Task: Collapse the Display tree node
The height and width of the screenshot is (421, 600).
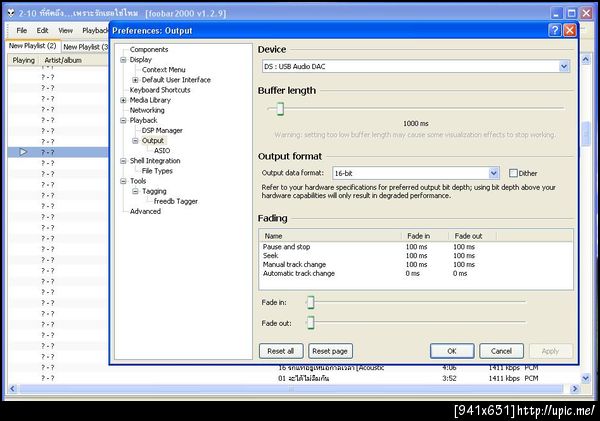Action: point(123,60)
